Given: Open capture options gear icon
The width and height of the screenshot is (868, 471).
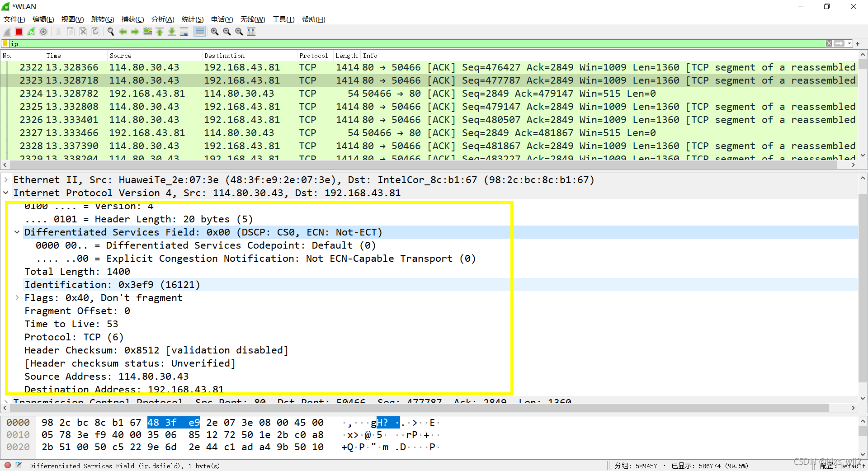Looking at the screenshot, I should (43, 32).
